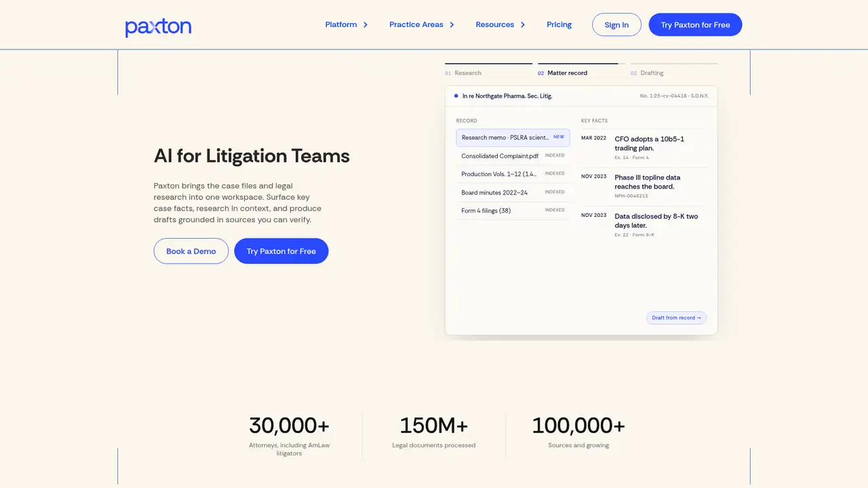This screenshot has height=488, width=868.
Task: Select Board minutes 2022–24 record
Action: point(513,192)
